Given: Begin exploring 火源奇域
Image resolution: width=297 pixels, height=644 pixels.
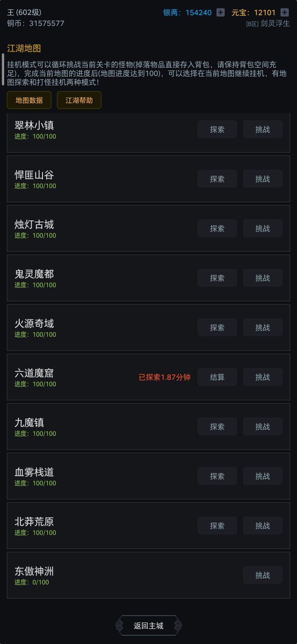Looking at the screenshot, I should click(217, 327).
